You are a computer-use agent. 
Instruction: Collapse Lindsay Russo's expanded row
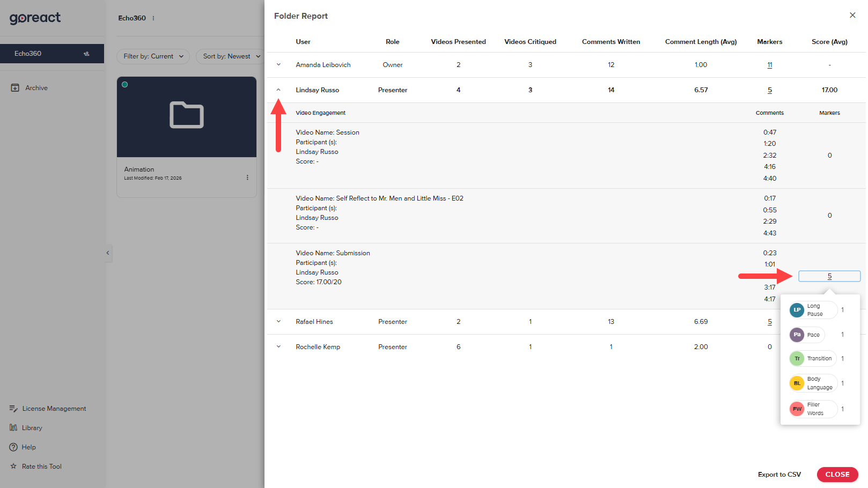pyautogui.click(x=278, y=90)
